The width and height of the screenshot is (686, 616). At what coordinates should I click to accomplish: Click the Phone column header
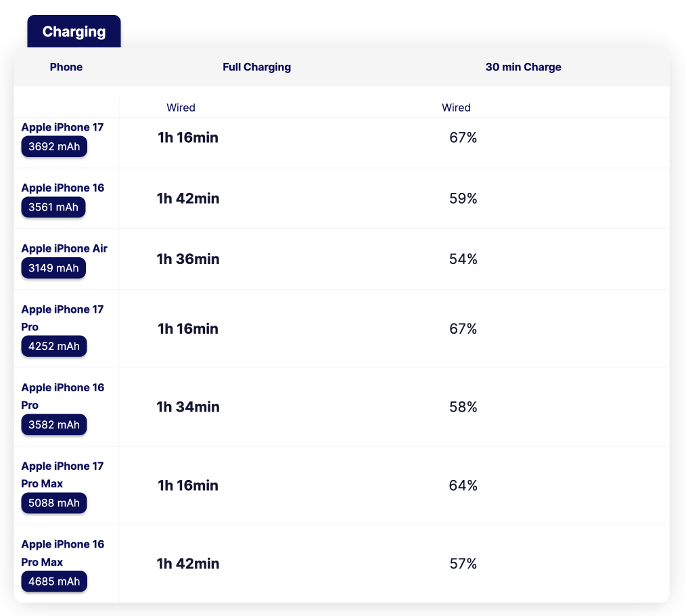pos(66,67)
